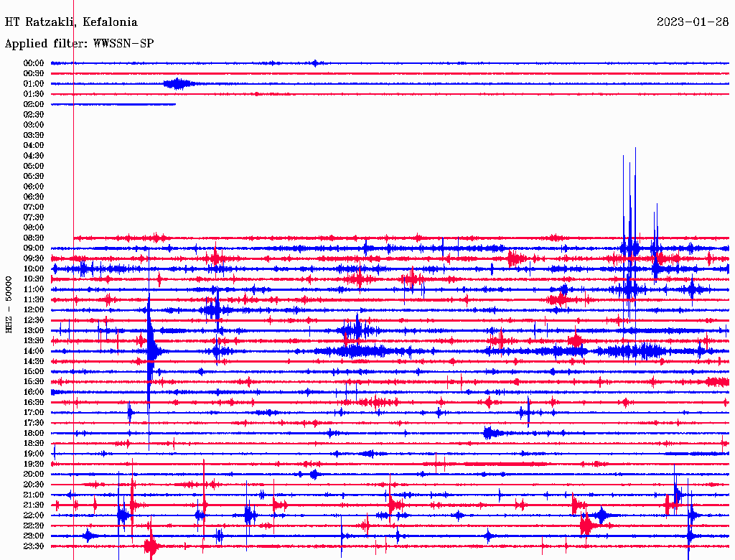The height and width of the screenshot is (560, 735).
Task: Select the 11:00 time label
Action: [x=34, y=289]
